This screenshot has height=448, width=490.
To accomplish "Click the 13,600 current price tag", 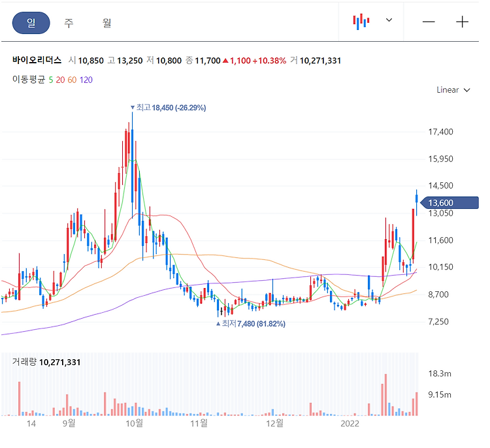I will (x=449, y=202).
